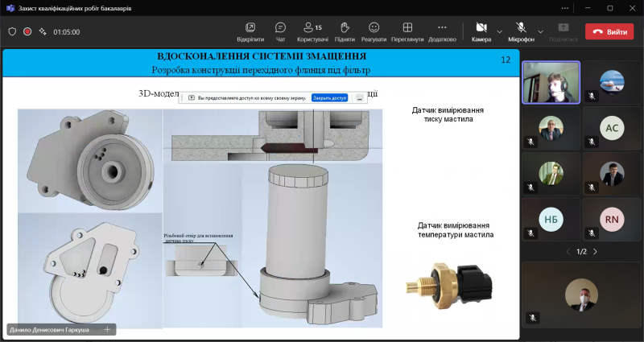The height and width of the screenshot is (342, 644).
Task: Click the shield security icon in toolbar
Action: coord(12,31)
